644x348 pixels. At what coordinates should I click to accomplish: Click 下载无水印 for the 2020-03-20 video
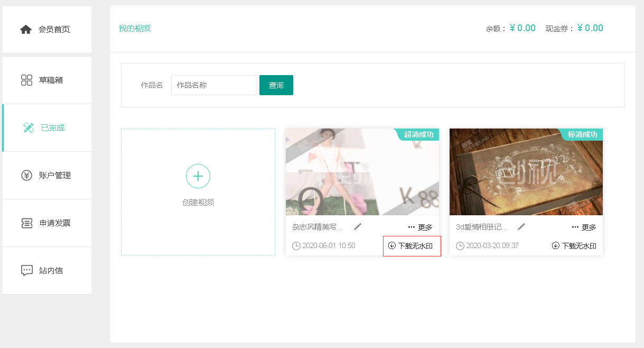coord(574,246)
